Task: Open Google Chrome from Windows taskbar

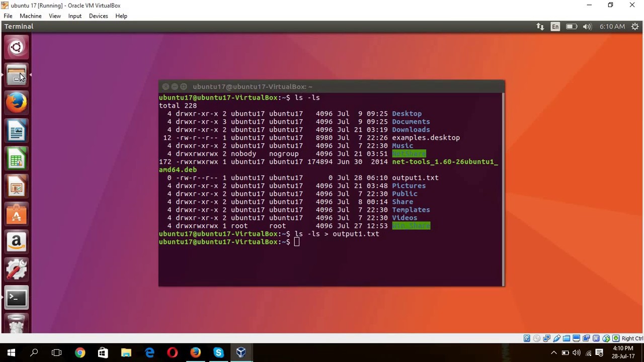Action: tap(80, 353)
